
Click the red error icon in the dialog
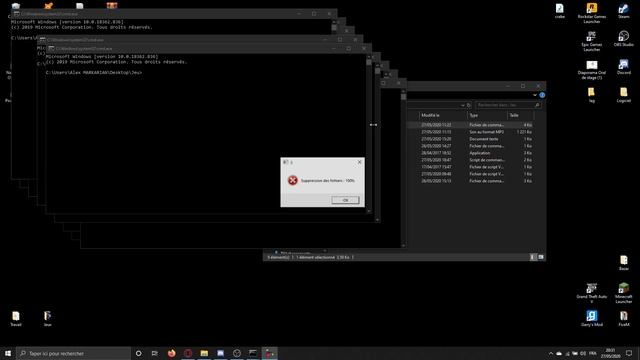293,180
